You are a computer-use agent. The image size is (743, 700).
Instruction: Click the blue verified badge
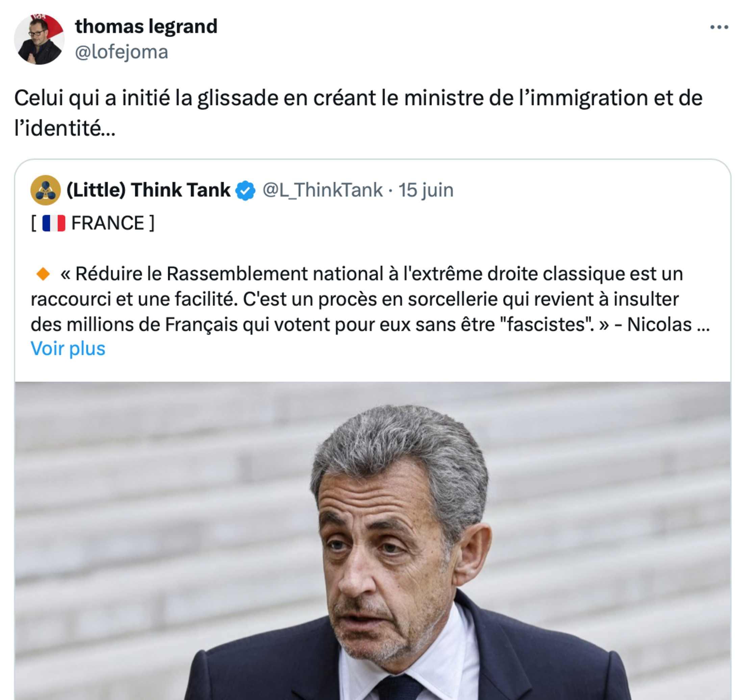coord(245,190)
